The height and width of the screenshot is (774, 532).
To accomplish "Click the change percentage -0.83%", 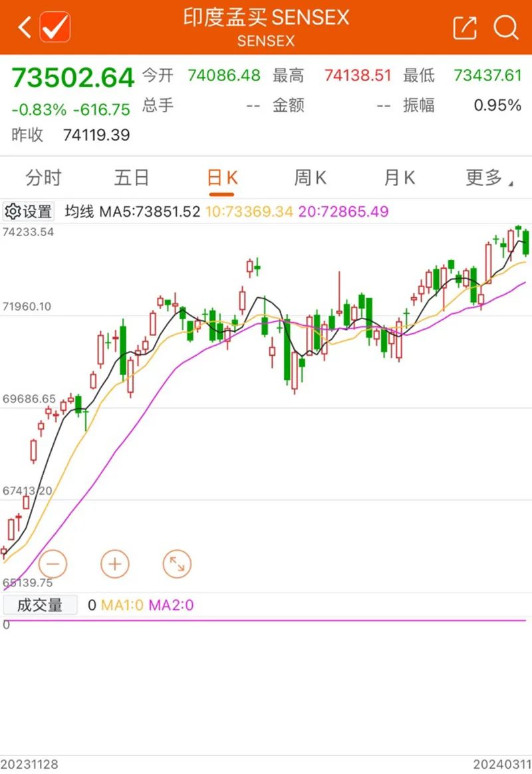I will (39, 110).
